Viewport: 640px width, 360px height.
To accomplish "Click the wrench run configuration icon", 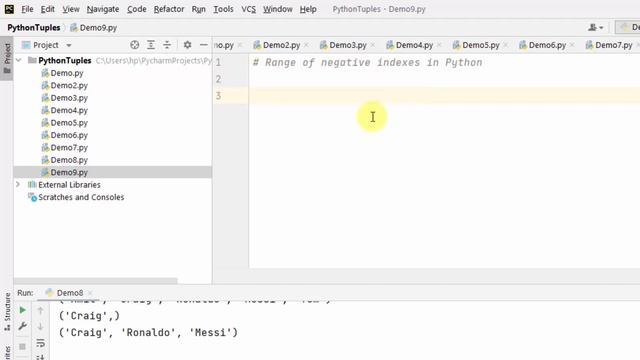I will 22,326.
